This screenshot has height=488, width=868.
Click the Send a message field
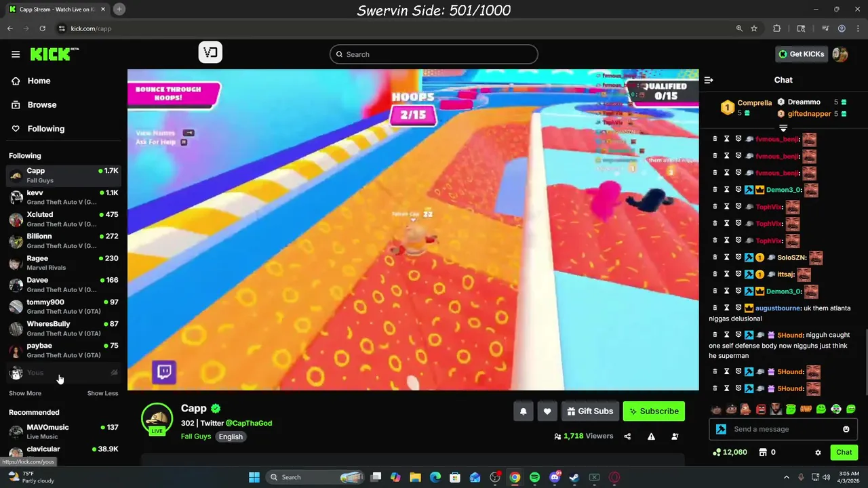point(783,429)
